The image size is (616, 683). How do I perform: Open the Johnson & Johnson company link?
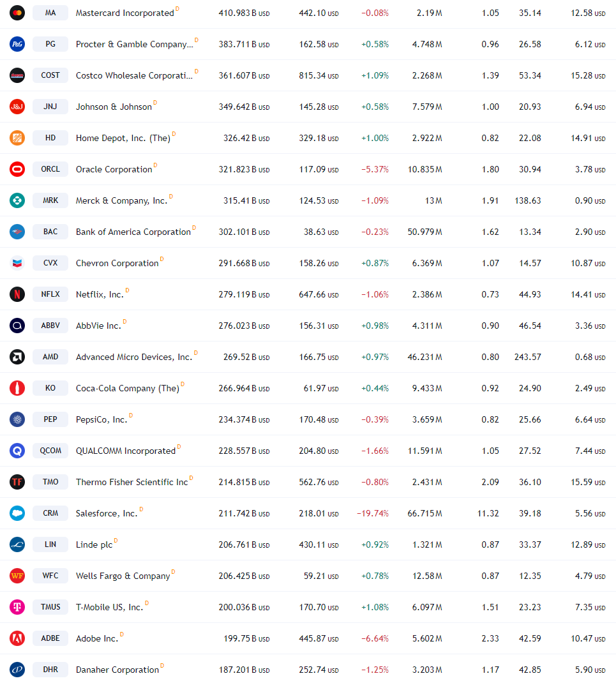[114, 107]
